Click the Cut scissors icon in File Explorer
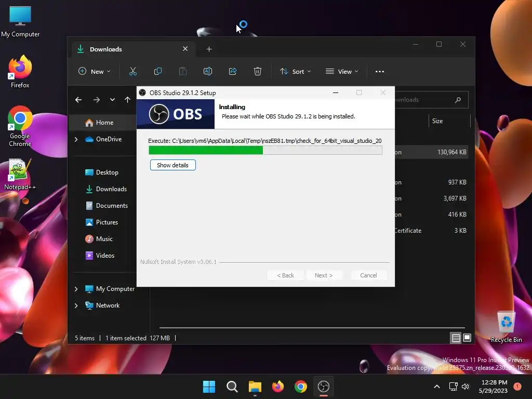The width and height of the screenshot is (532, 399). pyautogui.click(x=132, y=71)
